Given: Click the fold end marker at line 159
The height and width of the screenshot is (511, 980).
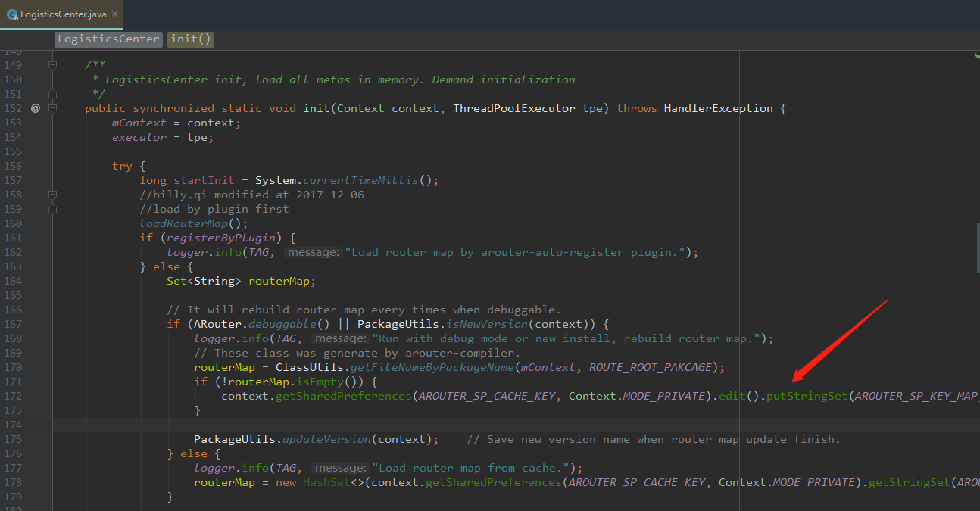Looking at the screenshot, I should (52, 209).
